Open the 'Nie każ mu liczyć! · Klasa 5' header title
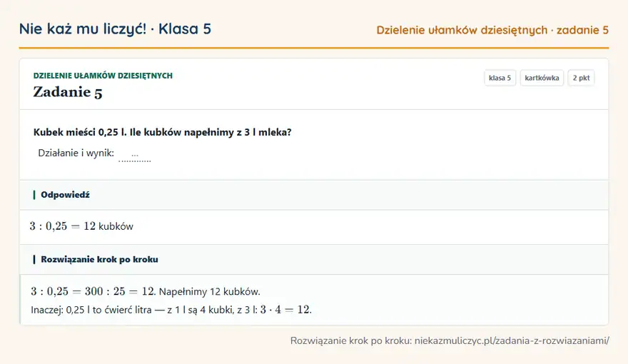 tap(115, 29)
